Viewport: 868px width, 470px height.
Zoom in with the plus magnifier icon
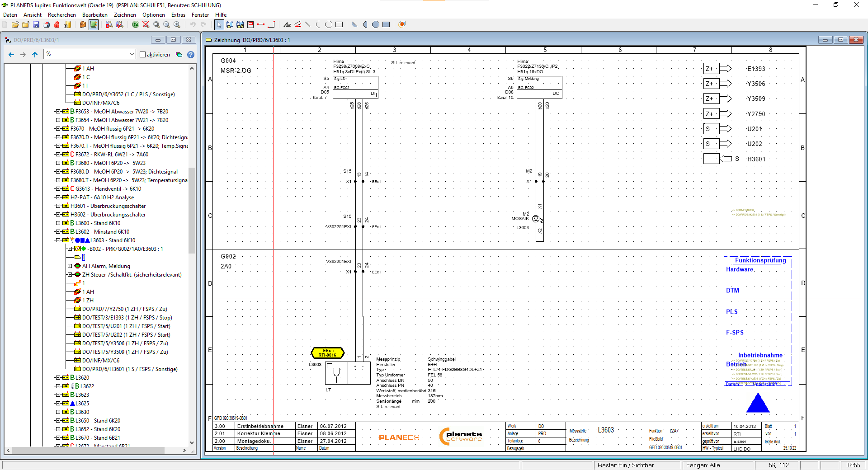tap(177, 24)
